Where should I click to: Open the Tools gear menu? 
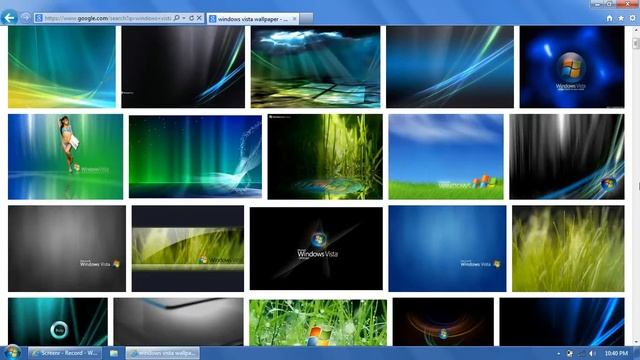(x=633, y=18)
